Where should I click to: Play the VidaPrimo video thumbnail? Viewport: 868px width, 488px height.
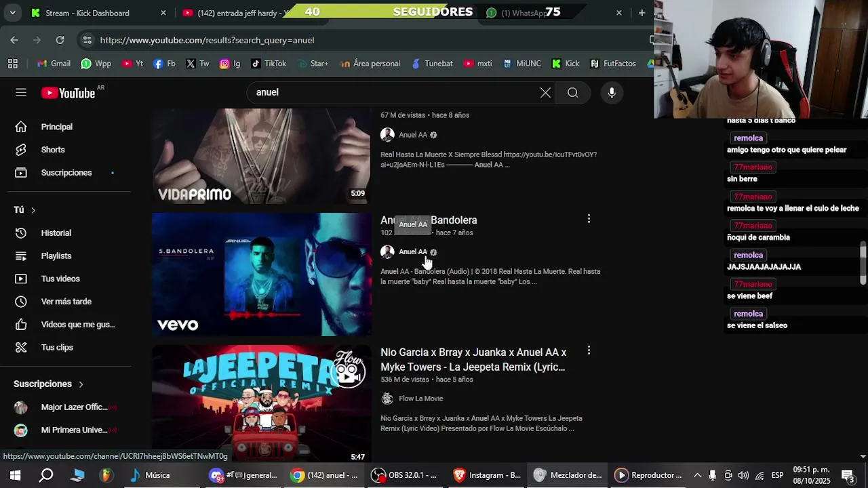tap(262, 156)
